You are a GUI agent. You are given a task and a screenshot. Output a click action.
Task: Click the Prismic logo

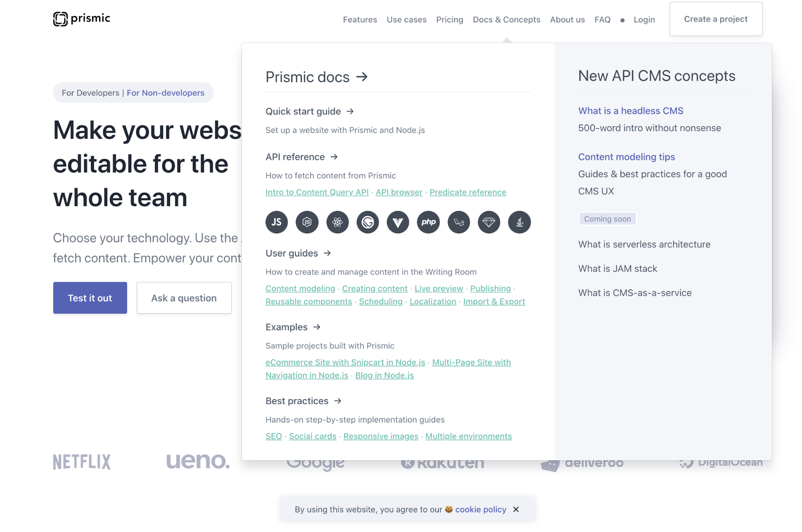coord(81,18)
